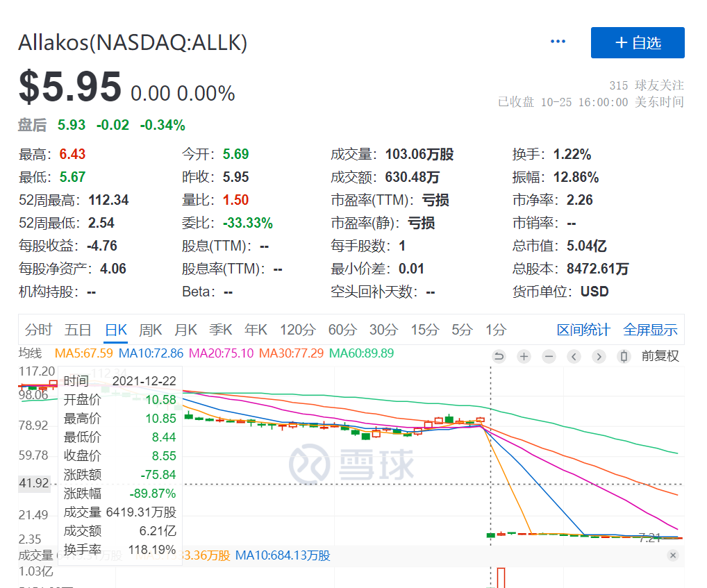Switch to the 60分 interval tab

tap(342, 330)
